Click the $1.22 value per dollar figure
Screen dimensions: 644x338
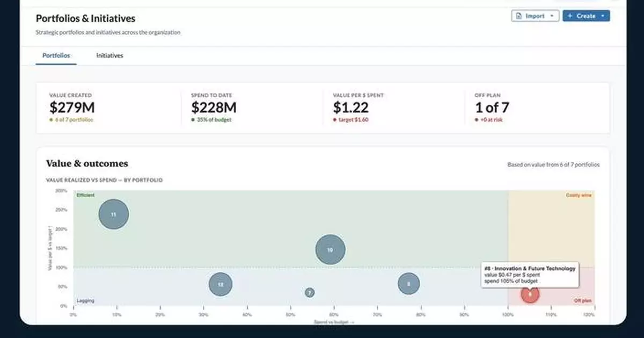350,107
